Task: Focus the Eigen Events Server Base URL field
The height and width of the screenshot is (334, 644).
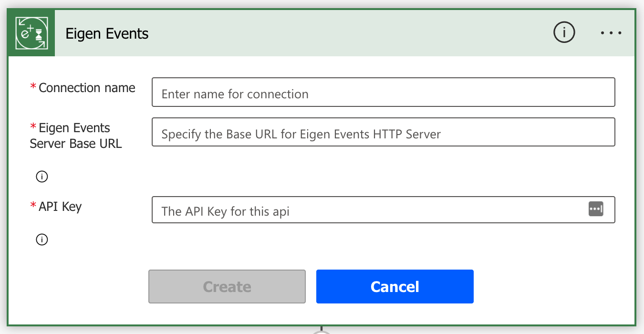Action: click(x=384, y=132)
